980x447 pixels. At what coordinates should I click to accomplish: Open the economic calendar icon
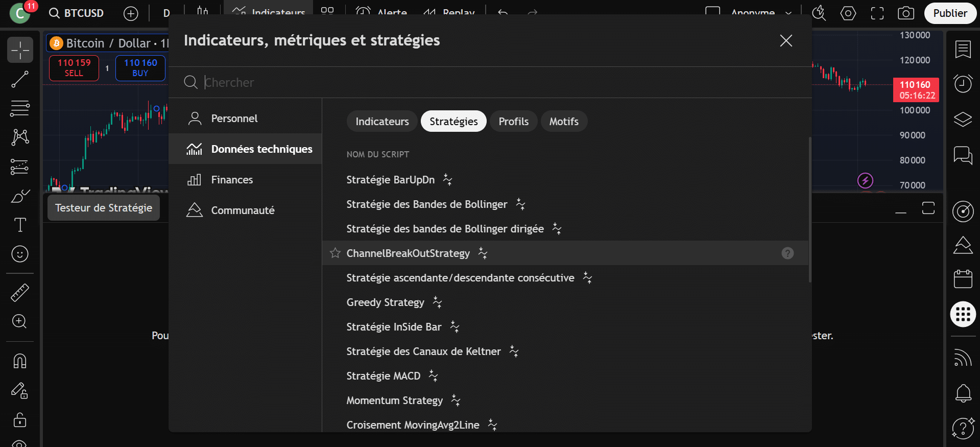[x=963, y=279]
